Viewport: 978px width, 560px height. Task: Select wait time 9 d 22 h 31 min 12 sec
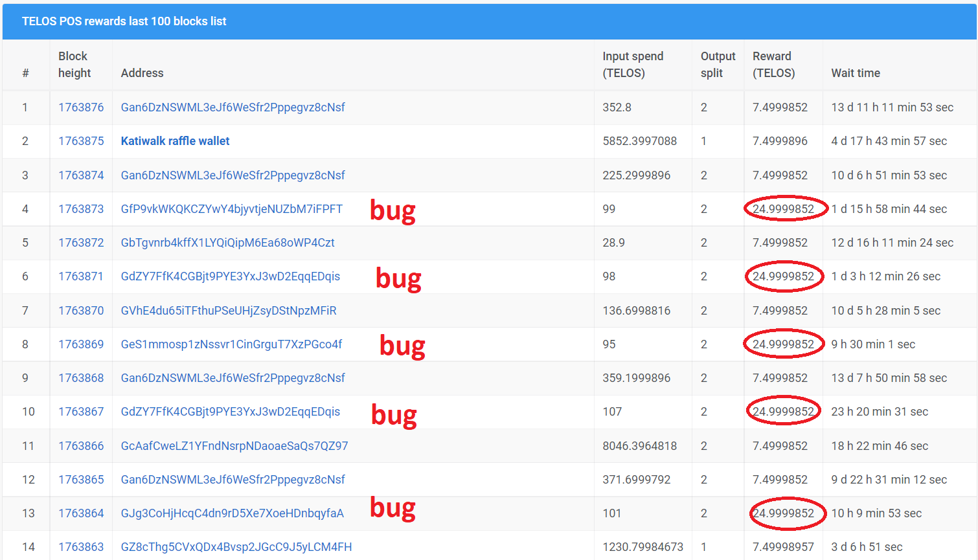coord(889,480)
